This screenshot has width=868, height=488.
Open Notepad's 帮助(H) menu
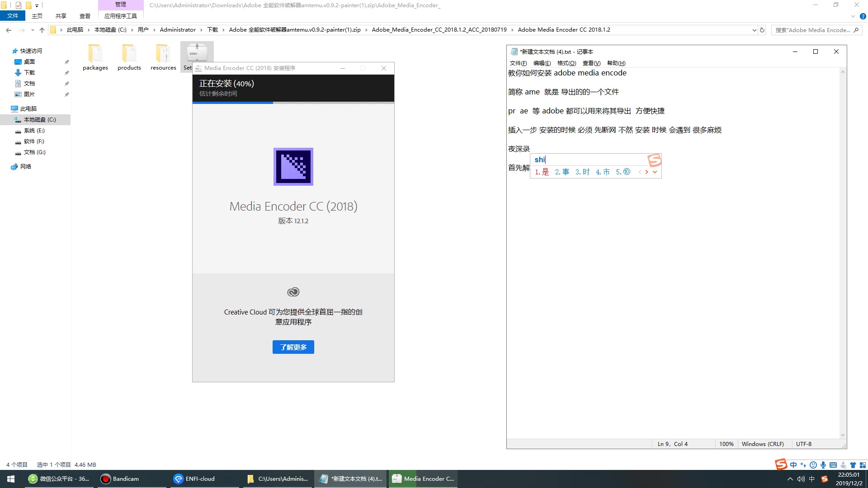(x=616, y=63)
